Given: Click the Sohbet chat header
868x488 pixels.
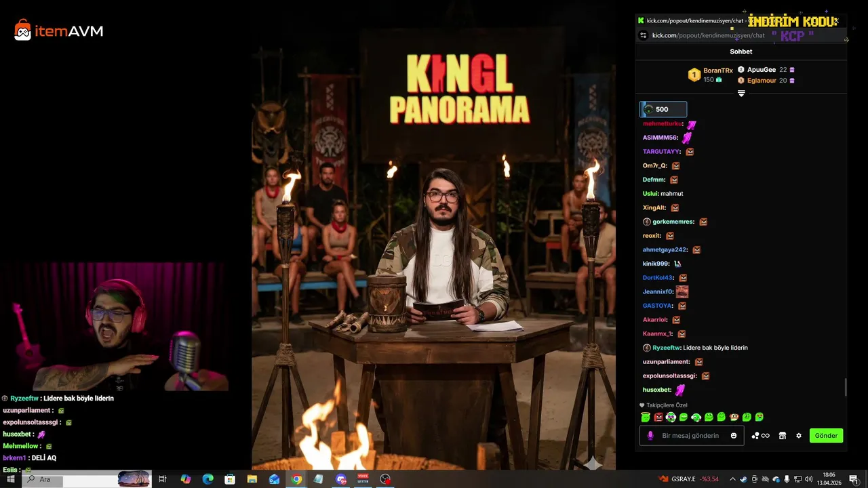Looking at the screenshot, I should [741, 52].
